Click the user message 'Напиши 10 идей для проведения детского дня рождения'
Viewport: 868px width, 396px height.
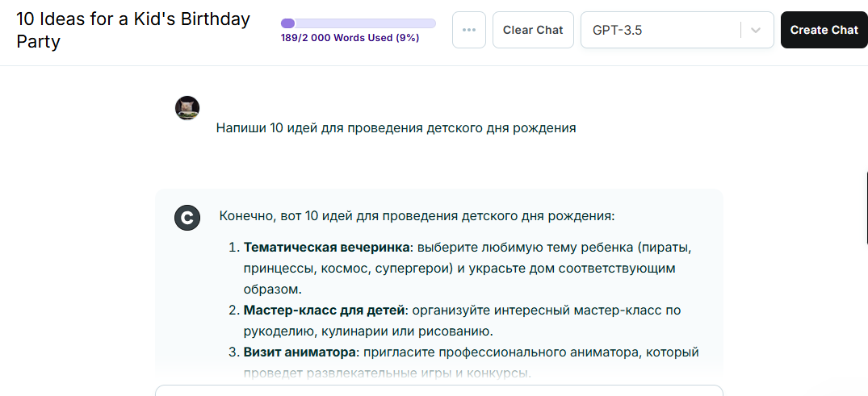[x=396, y=128]
